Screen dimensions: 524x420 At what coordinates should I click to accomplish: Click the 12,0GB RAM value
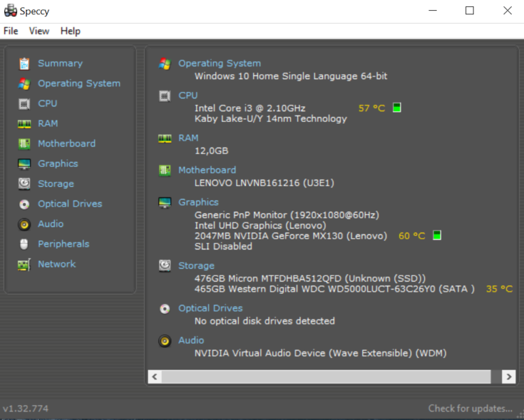click(212, 151)
